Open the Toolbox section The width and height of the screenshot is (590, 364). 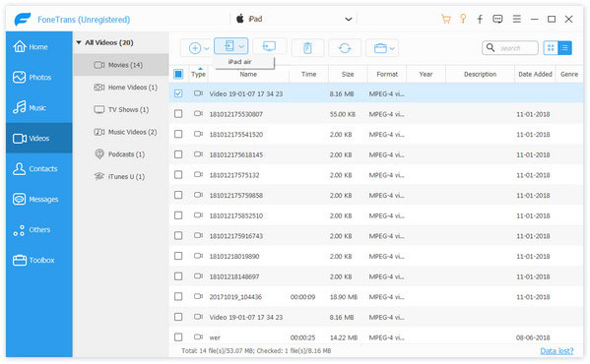click(x=38, y=260)
